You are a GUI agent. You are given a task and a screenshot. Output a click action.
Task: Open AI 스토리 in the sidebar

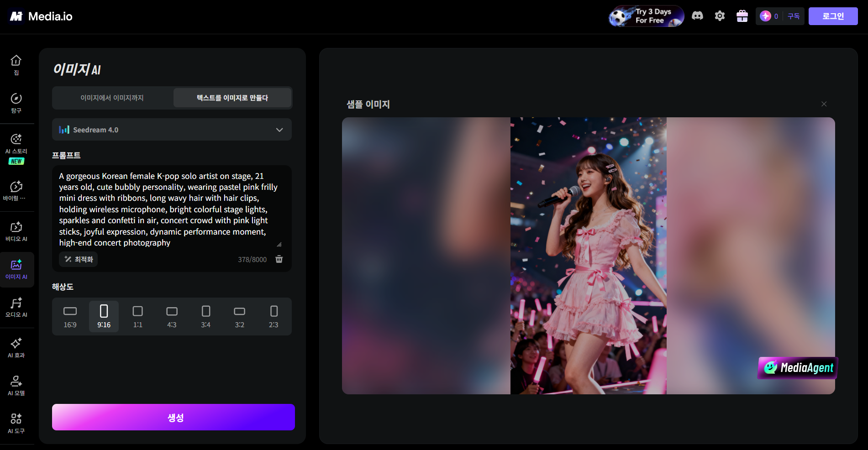pyautogui.click(x=16, y=149)
